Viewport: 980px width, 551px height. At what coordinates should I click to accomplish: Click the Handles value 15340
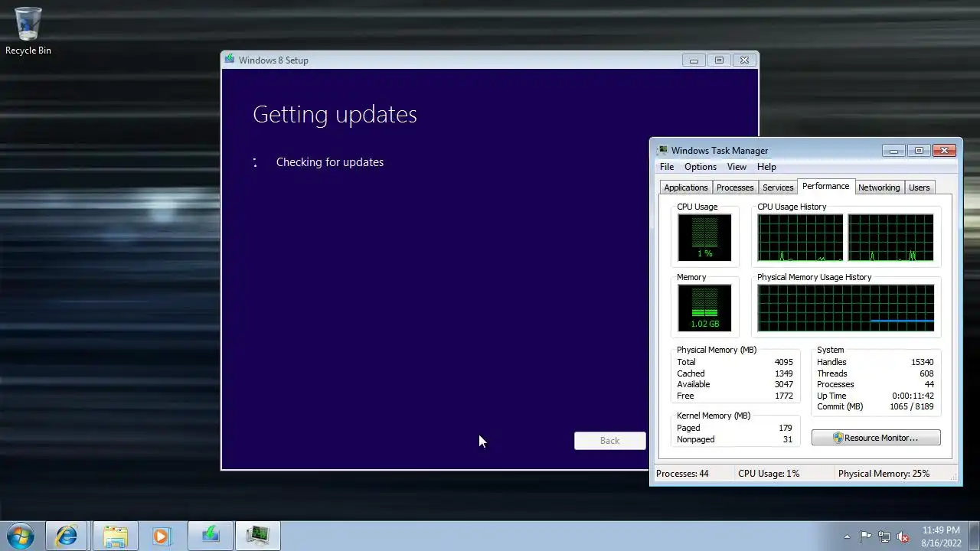(922, 362)
